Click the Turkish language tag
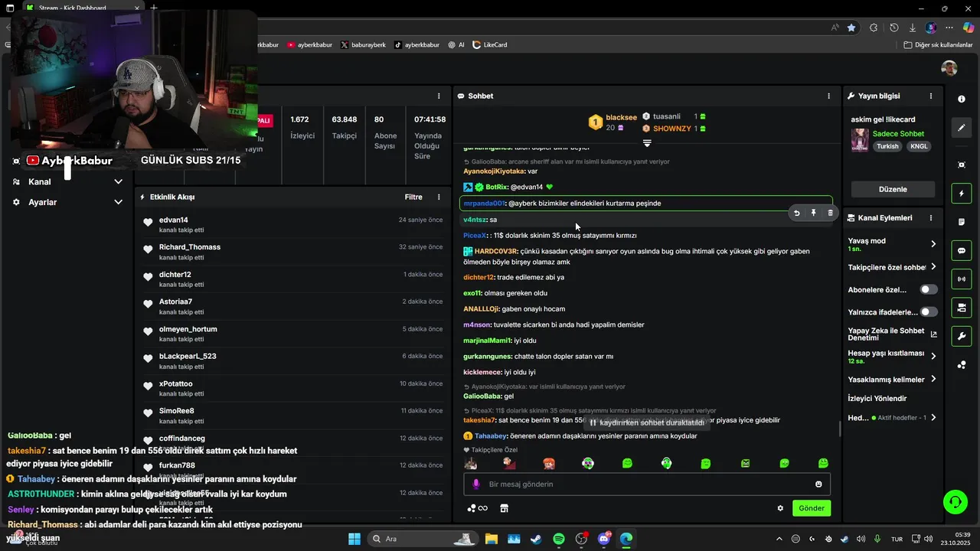The width and height of the screenshot is (980, 551). click(x=888, y=146)
